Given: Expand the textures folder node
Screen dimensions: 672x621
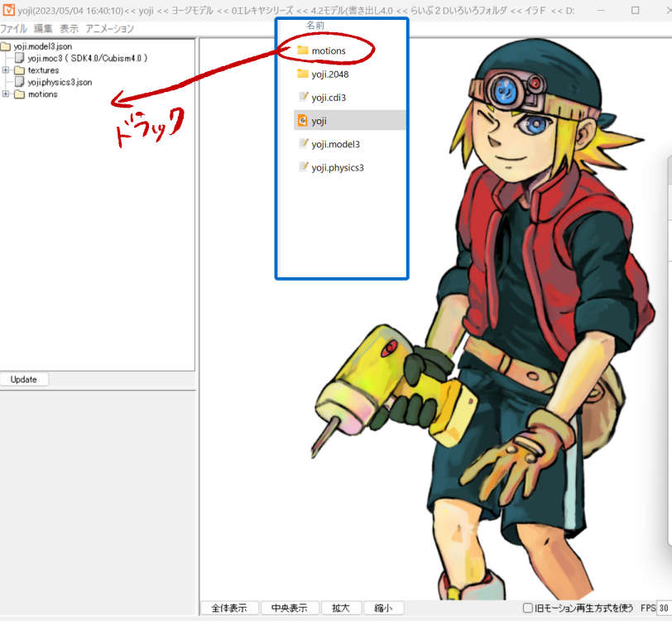Looking at the screenshot, I should (x=6, y=70).
